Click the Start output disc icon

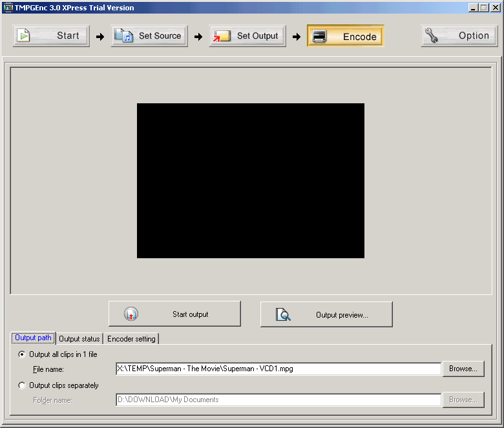pyautogui.click(x=131, y=314)
